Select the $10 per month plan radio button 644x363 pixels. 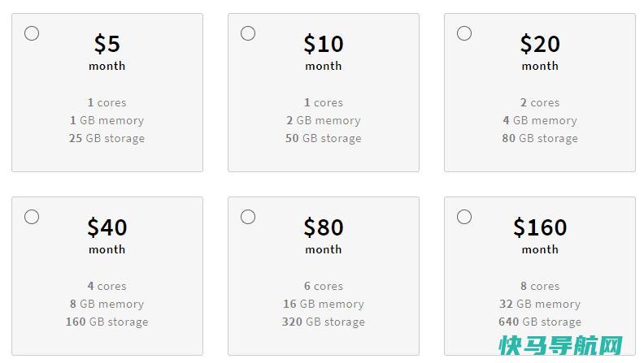tap(248, 33)
